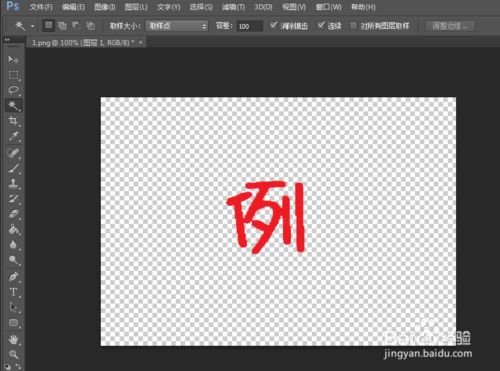Open the 选择(S) menu
Screen dimensions: 500x371
point(201,7)
